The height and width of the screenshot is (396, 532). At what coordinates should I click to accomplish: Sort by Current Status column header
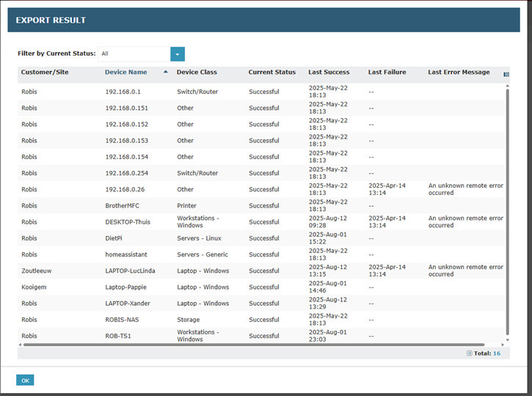point(272,73)
